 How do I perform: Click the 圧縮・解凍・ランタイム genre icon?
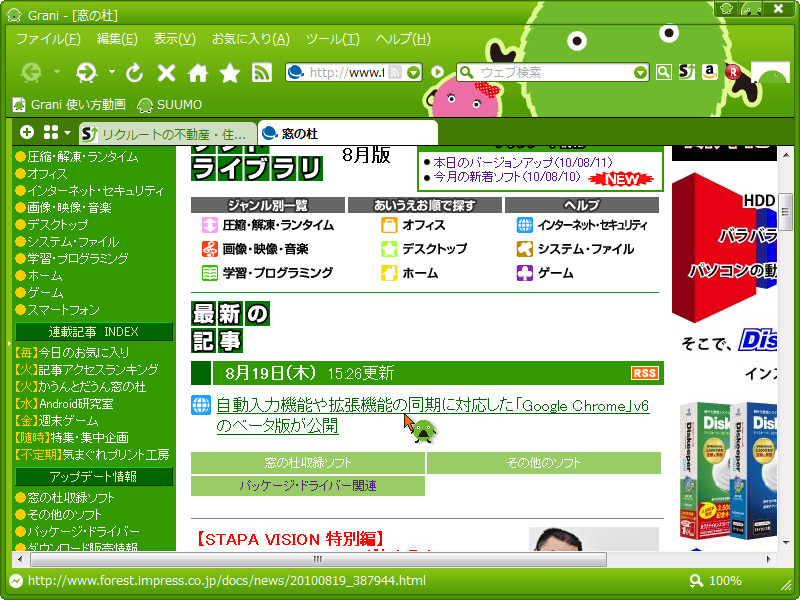pyautogui.click(x=210, y=225)
